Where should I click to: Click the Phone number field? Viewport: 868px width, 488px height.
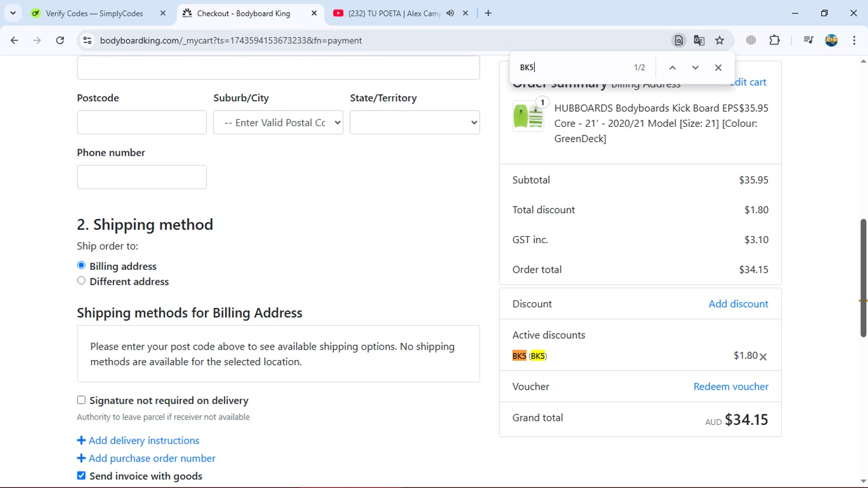coord(142,177)
